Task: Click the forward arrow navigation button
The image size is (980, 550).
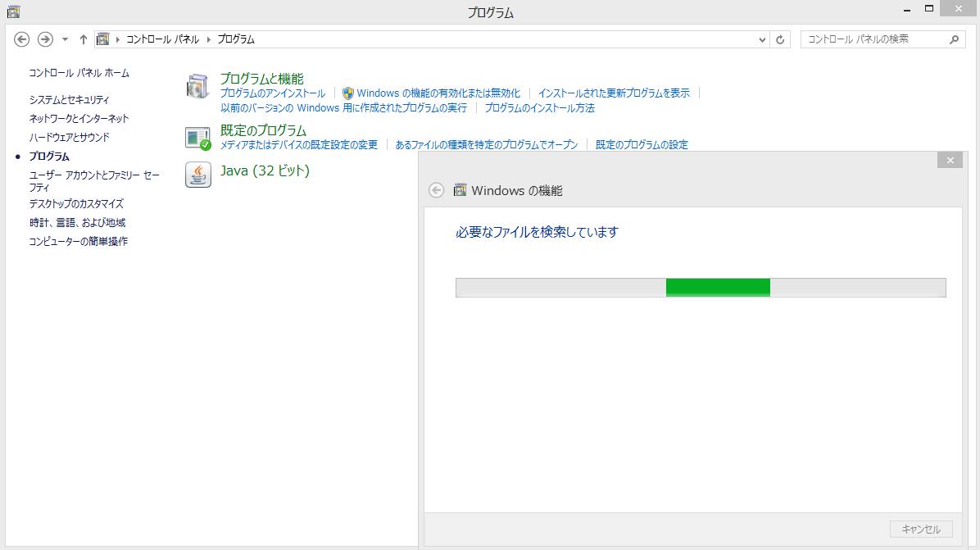Action: tap(45, 39)
